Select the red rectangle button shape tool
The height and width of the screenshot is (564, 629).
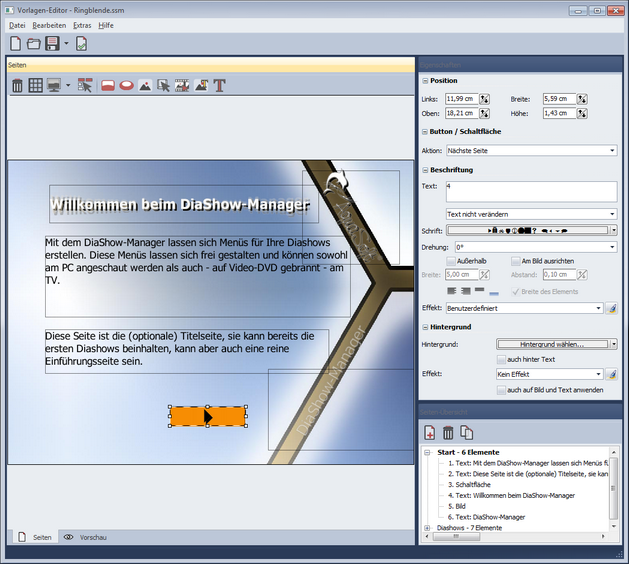tap(108, 86)
